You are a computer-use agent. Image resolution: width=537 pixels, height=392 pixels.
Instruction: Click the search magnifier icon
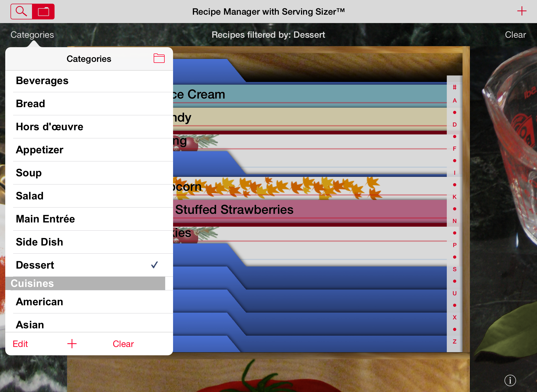(x=21, y=12)
